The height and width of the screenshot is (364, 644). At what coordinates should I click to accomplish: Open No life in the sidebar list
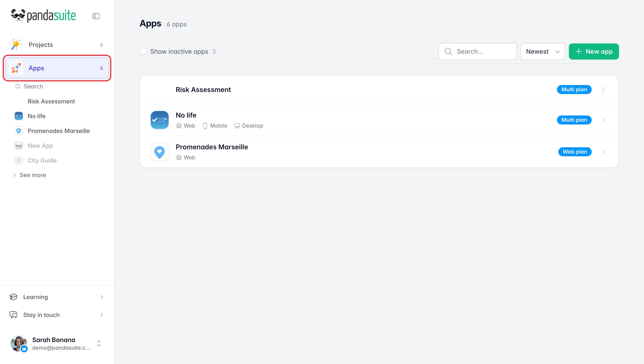tap(36, 116)
